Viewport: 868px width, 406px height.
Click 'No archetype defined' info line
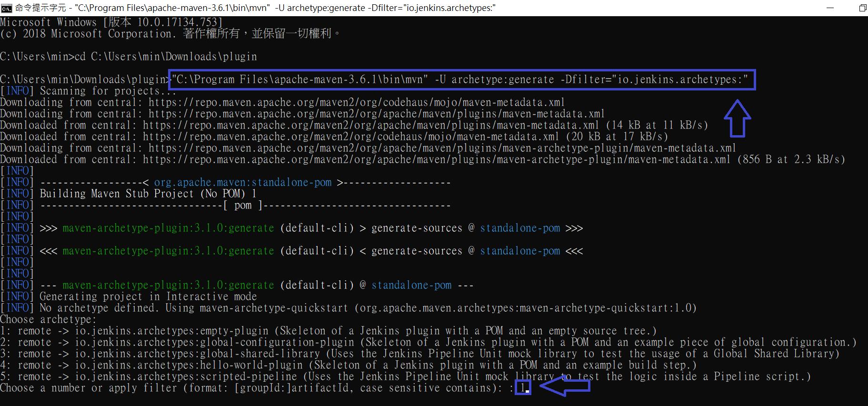pyautogui.click(x=348, y=308)
